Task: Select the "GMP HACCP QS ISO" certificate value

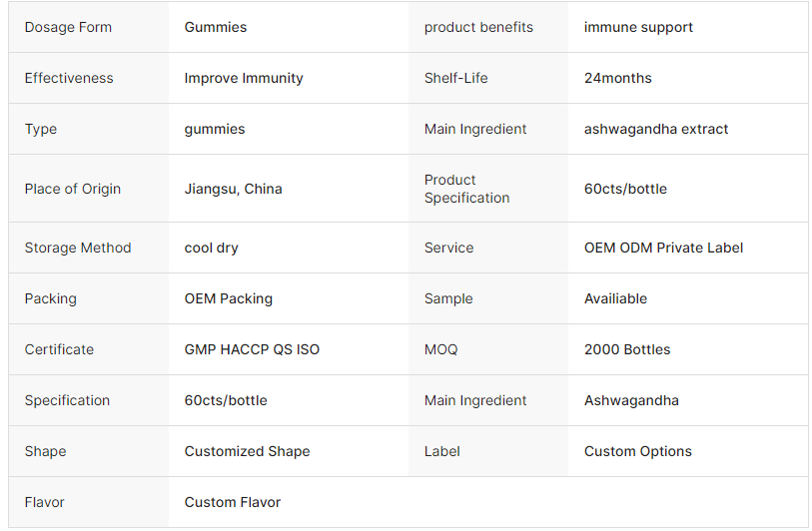Action: (252, 349)
